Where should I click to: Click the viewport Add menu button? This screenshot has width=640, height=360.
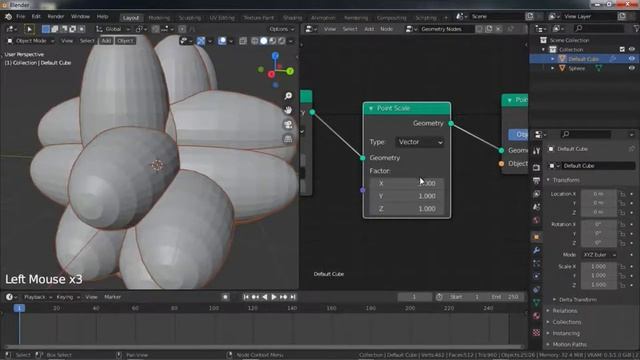(106, 41)
